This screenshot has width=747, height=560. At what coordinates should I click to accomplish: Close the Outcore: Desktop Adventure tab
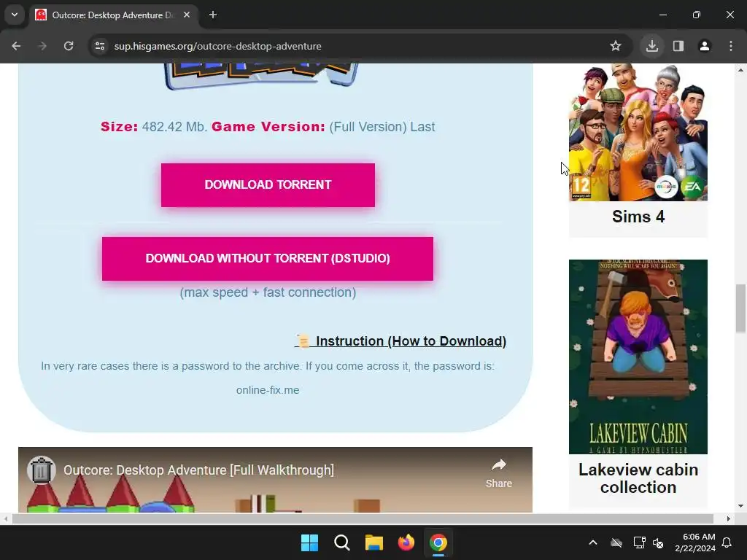(187, 15)
